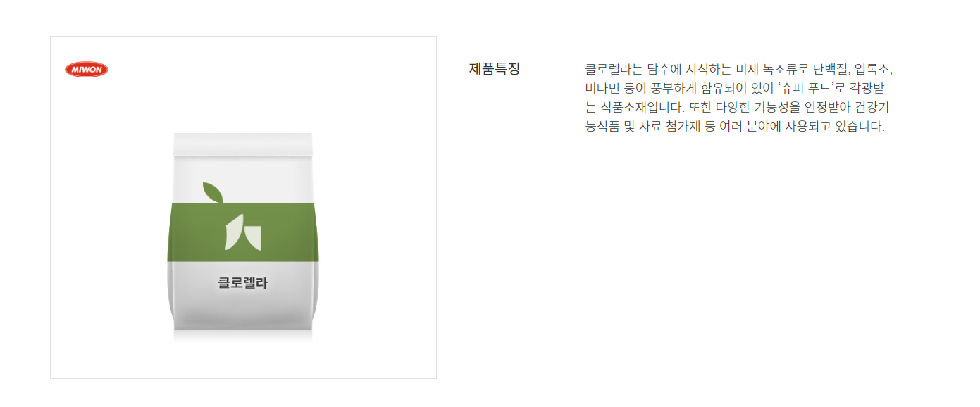Click the red MIWON logo

[x=87, y=69]
